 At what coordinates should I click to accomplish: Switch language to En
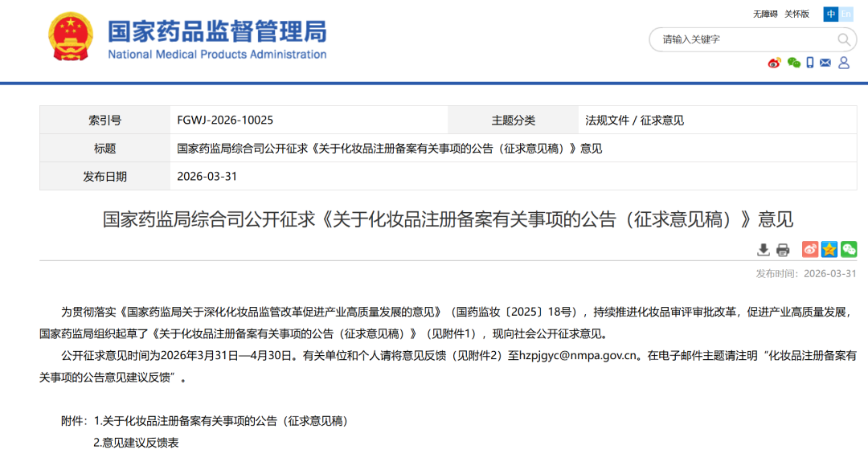[845, 14]
